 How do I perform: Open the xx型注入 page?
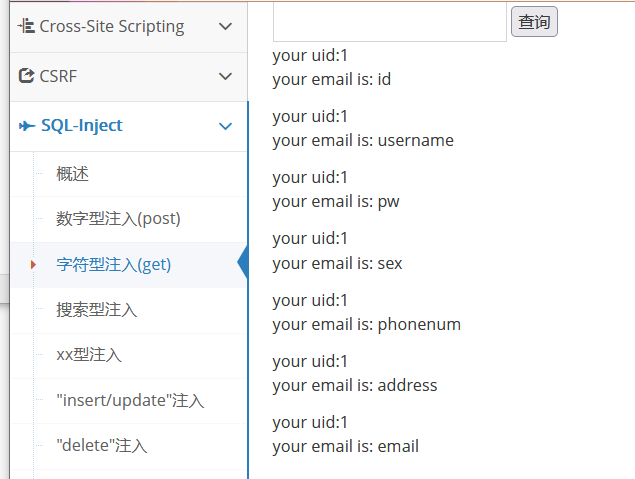[x=90, y=355]
